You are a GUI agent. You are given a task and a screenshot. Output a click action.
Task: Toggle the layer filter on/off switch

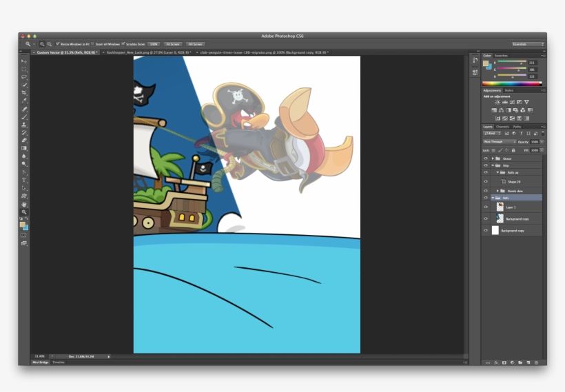[543, 134]
